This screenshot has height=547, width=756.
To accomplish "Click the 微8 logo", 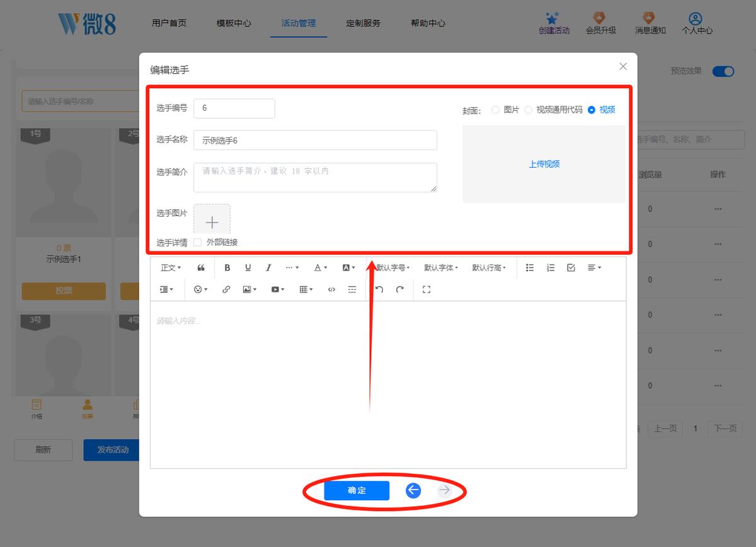I will coord(87,23).
